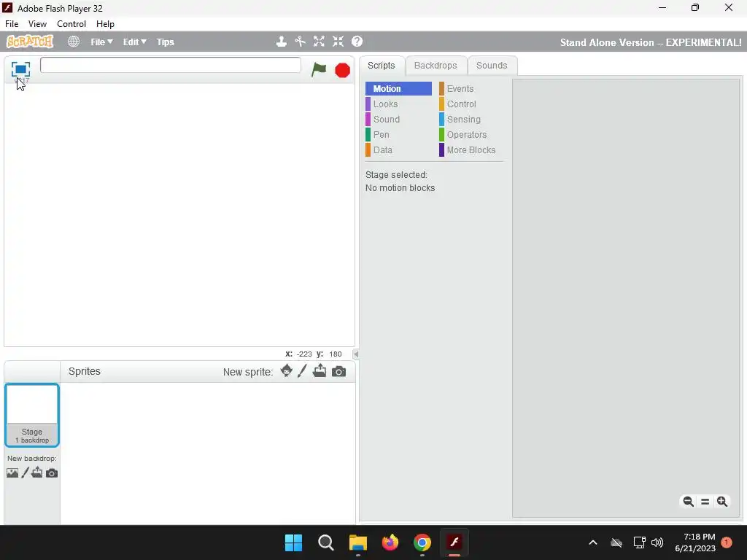Launch Firefox from the taskbar

[390, 542]
